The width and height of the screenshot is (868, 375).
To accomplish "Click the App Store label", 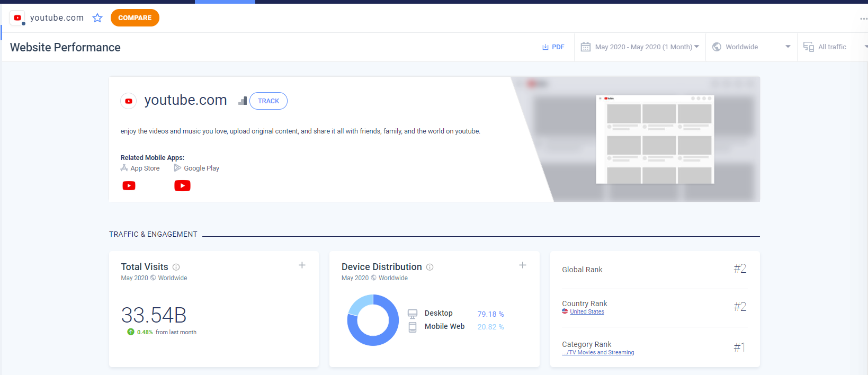I will (145, 168).
